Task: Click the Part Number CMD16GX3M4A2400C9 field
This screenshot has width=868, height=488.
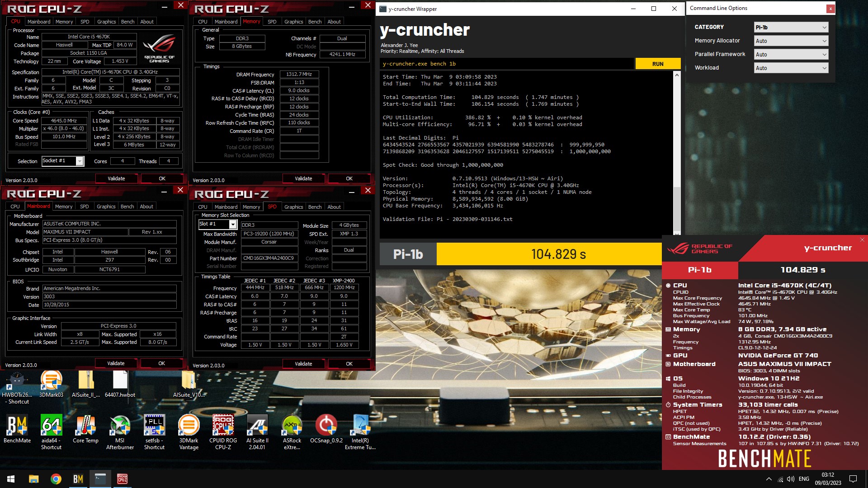Action: coord(269,258)
